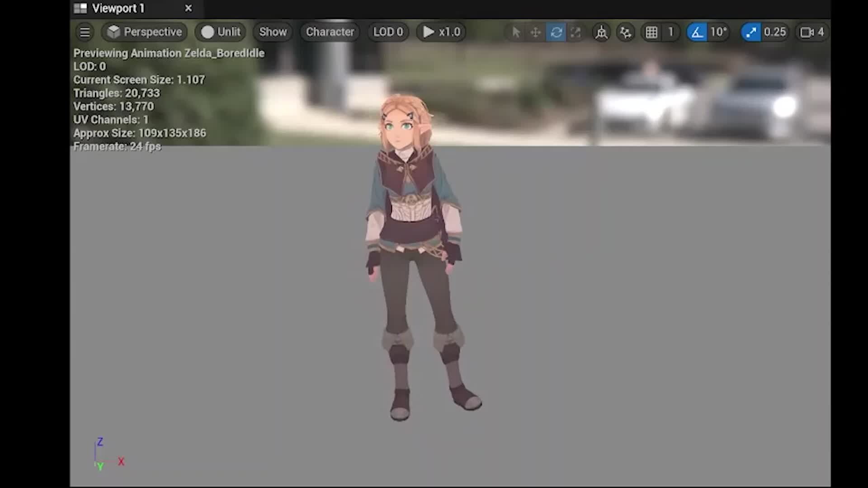Screen dimensions: 868x488
Task: Activate the rotate gizmo
Action: (x=557, y=32)
